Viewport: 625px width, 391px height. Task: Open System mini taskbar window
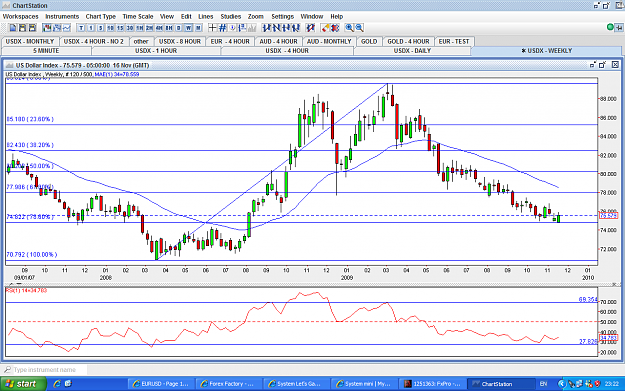point(365,384)
